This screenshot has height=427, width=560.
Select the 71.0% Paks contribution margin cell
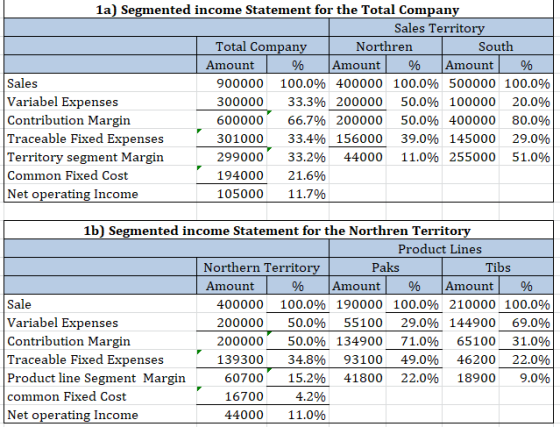pyautogui.click(x=414, y=341)
